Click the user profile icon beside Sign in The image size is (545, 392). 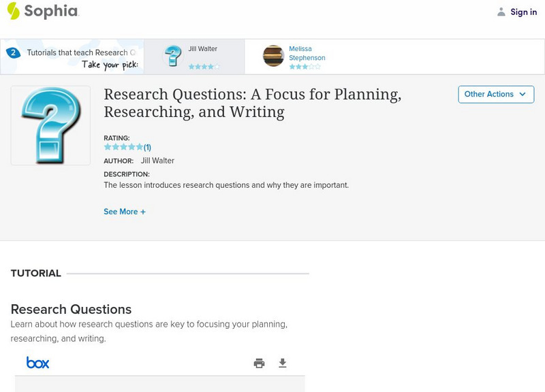tap(501, 12)
